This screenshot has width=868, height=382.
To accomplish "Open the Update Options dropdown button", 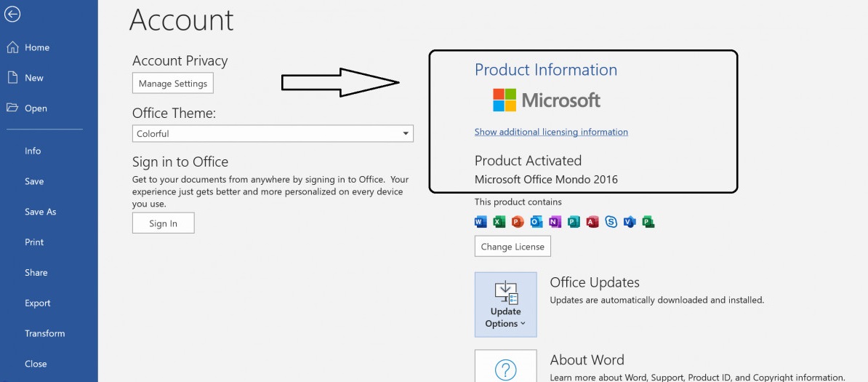I will click(x=505, y=304).
